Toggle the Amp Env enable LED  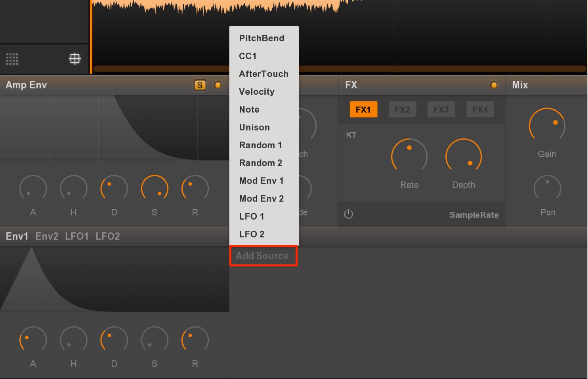218,85
